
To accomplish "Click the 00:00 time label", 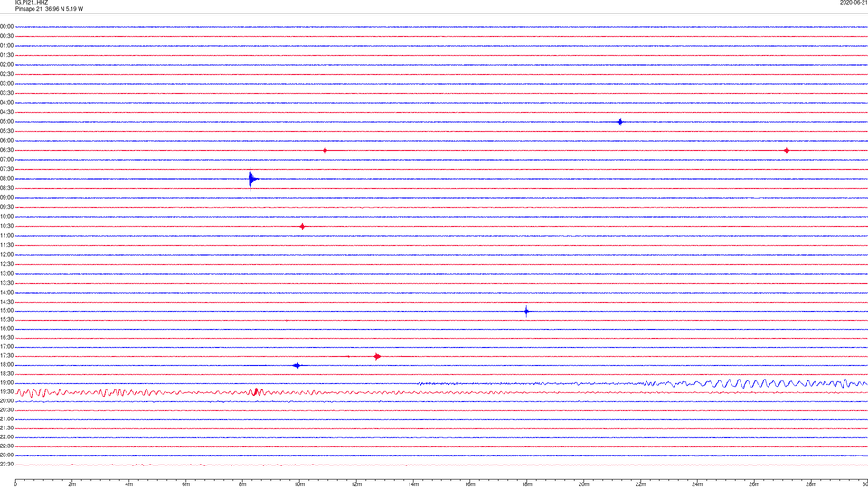I will click(x=6, y=26).
